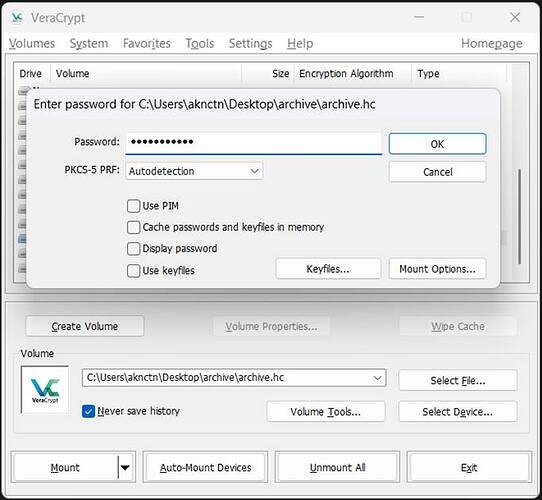Screen dimensions: 542x500
Task: Open the Tools menu
Action: 199,44
